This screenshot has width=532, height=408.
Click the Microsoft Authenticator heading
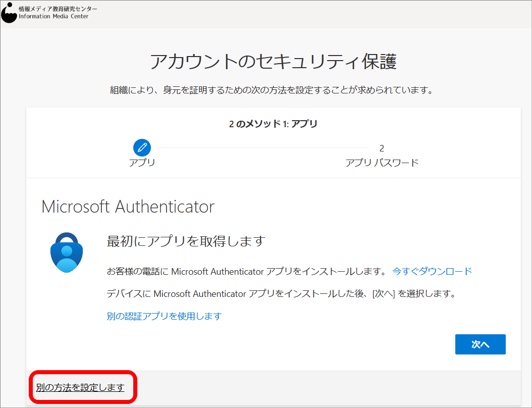pyautogui.click(x=128, y=207)
